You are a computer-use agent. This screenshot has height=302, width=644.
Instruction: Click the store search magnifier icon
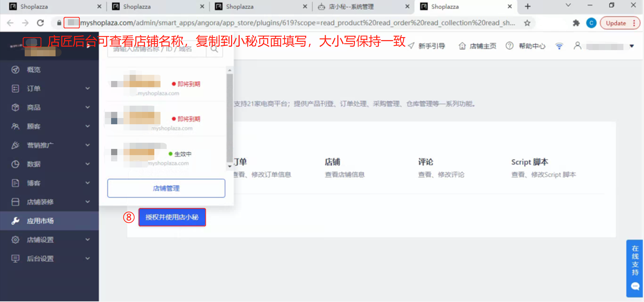(214, 49)
